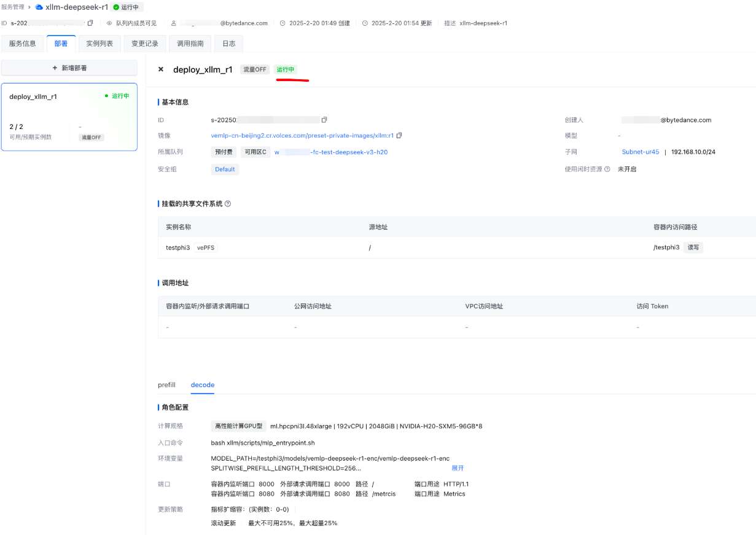Click the 运行中 status in deployment card
The image size is (756, 535).
pyautogui.click(x=117, y=96)
